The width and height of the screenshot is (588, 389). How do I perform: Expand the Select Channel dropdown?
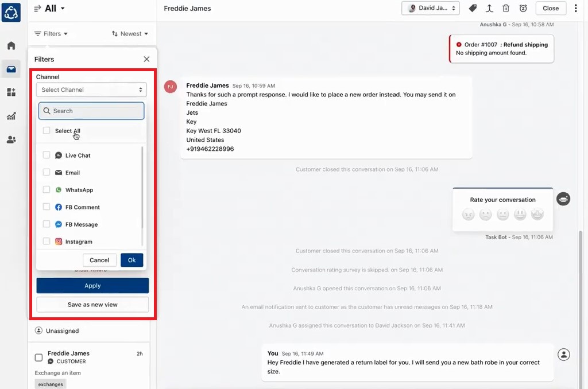91,90
